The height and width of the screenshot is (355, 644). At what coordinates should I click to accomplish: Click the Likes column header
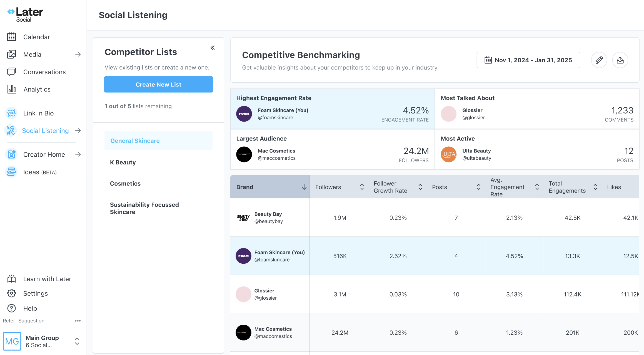[x=614, y=187]
